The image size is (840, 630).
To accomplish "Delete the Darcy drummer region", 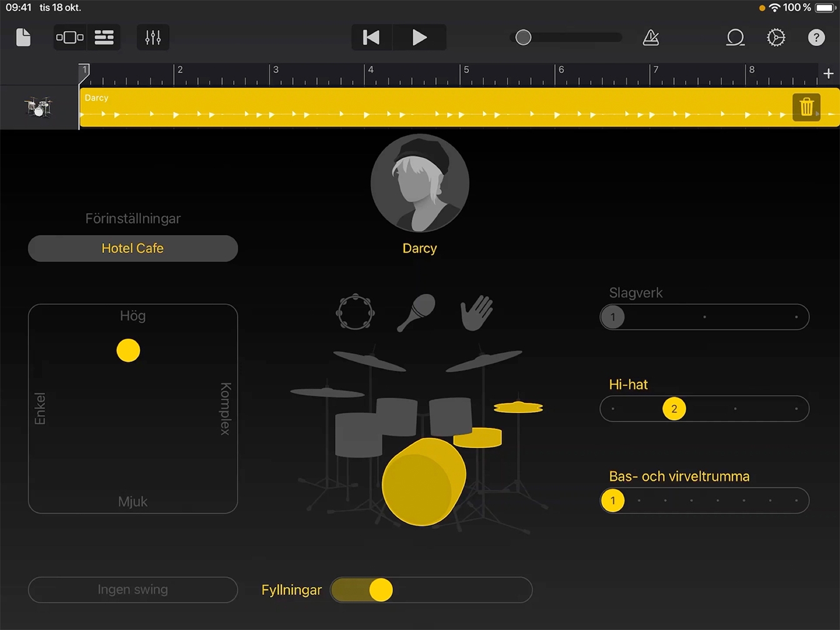I will pos(806,107).
